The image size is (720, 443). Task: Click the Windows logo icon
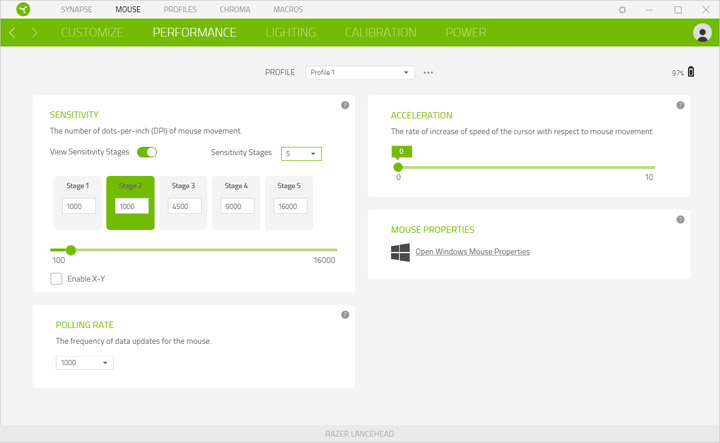(400, 252)
